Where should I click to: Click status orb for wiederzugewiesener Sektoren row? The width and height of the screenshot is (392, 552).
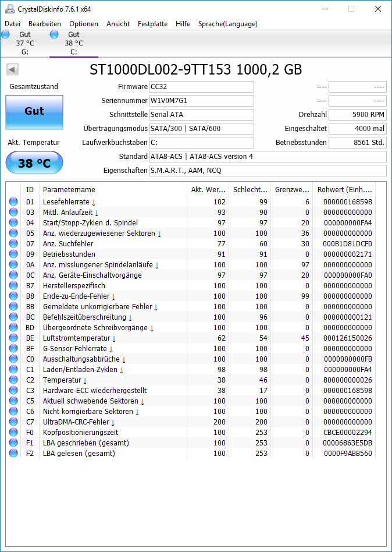(13, 233)
